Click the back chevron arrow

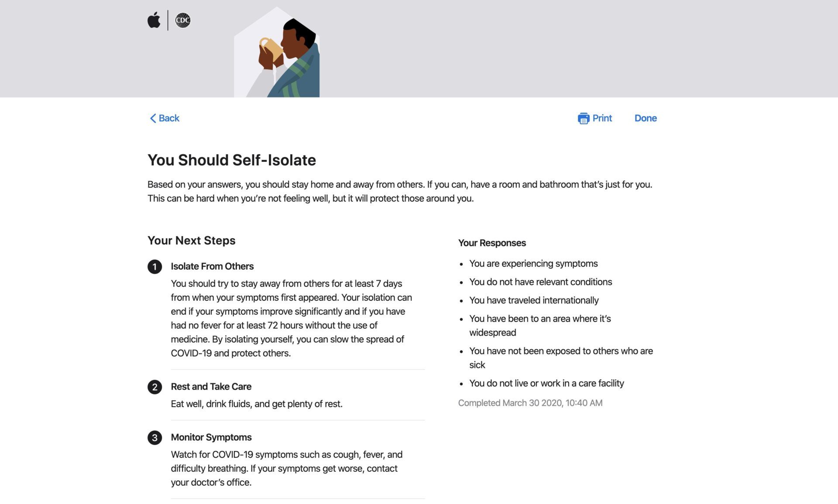153,118
